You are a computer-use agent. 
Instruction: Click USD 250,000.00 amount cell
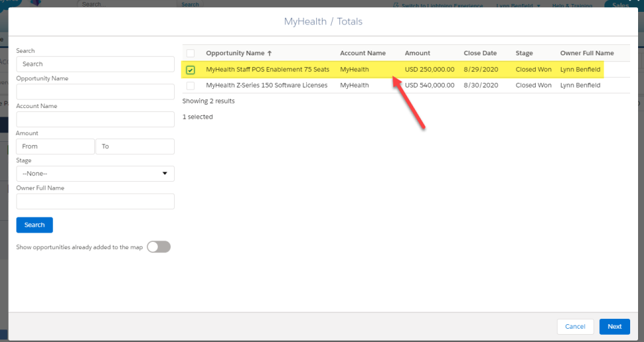(x=430, y=70)
